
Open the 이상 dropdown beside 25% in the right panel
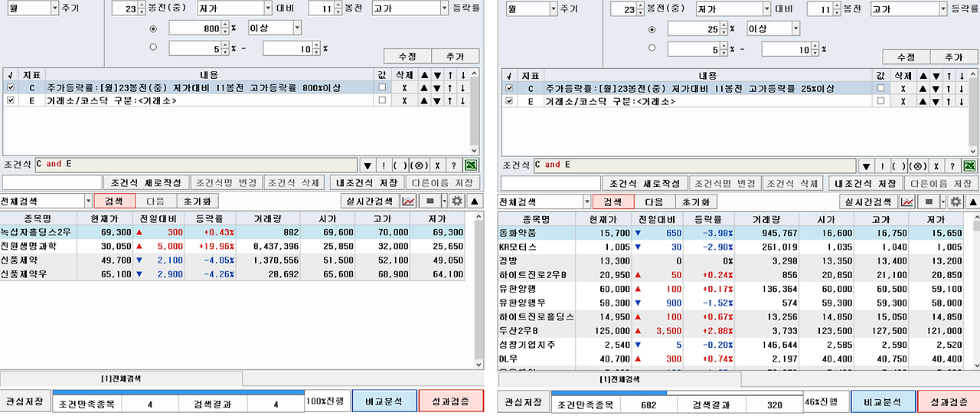795,28
